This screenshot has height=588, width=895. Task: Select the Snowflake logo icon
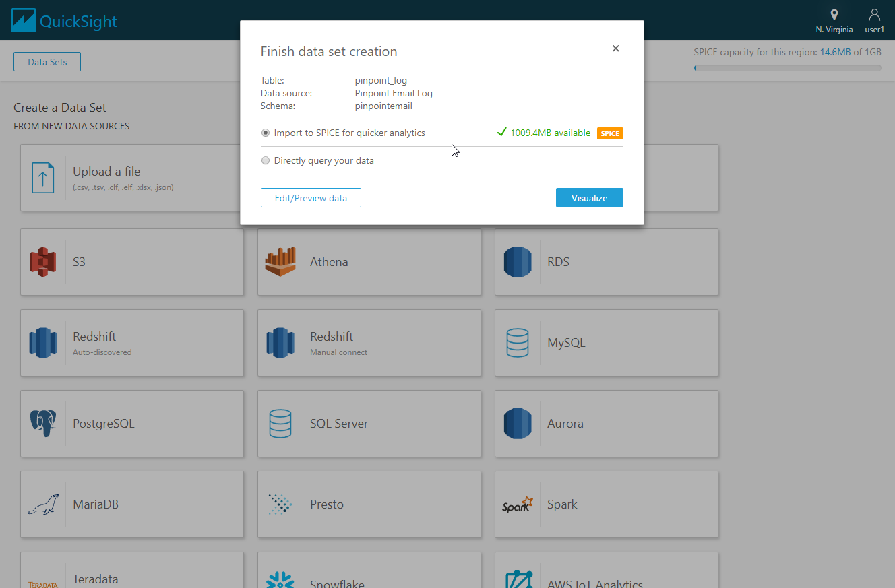tap(280, 580)
